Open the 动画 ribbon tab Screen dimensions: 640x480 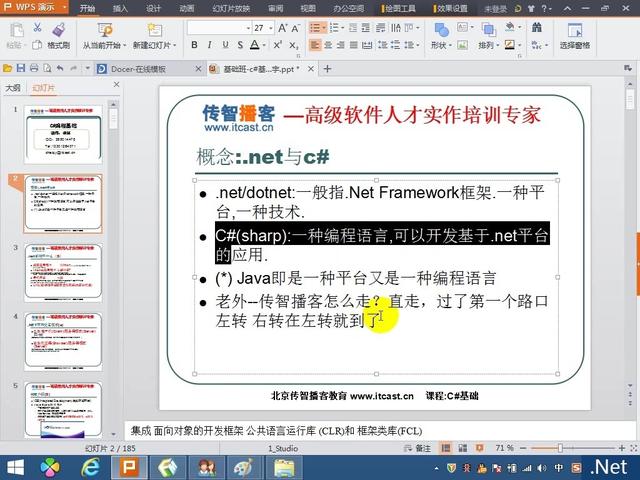coord(187,8)
